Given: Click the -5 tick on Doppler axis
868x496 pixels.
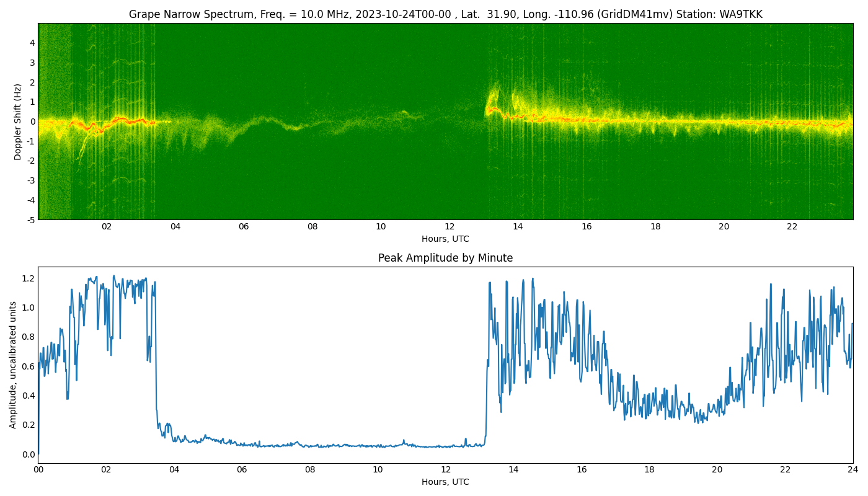Looking at the screenshot, I should click(x=30, y=219).
